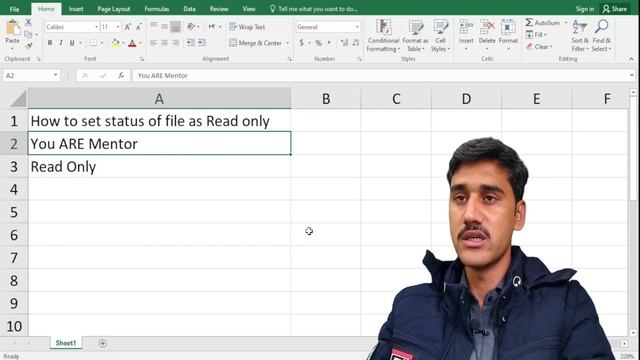Toggle Bold formatting
Image resolution: width=640 pixels, height=360 pixels.
tap(50, 43)
